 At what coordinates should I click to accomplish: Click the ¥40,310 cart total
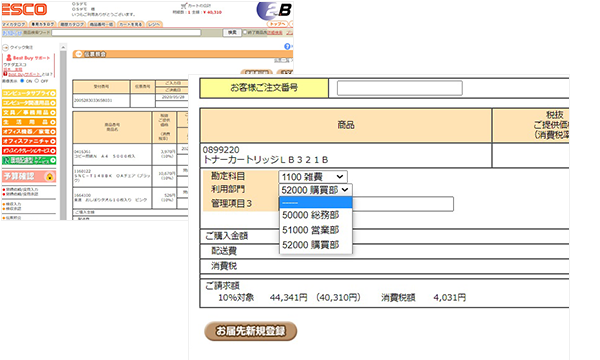[212, 12]
